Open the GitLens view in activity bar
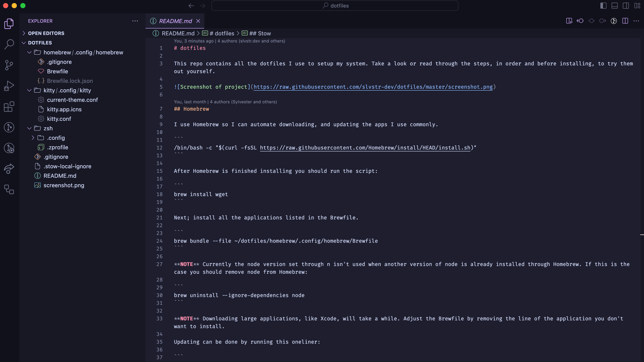644x362 pixels. (9, 127)
